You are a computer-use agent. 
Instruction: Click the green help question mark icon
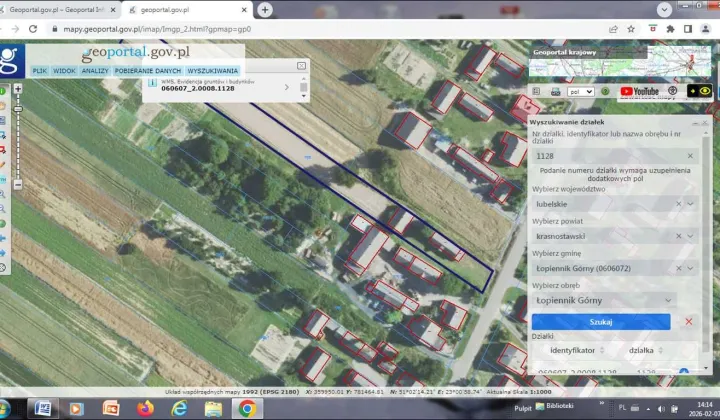(605, 91)
